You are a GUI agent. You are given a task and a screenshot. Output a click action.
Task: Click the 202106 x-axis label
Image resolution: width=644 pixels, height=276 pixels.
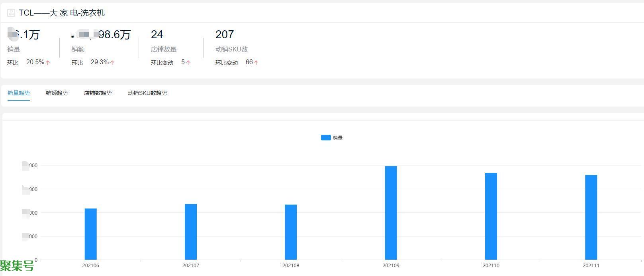91,266
